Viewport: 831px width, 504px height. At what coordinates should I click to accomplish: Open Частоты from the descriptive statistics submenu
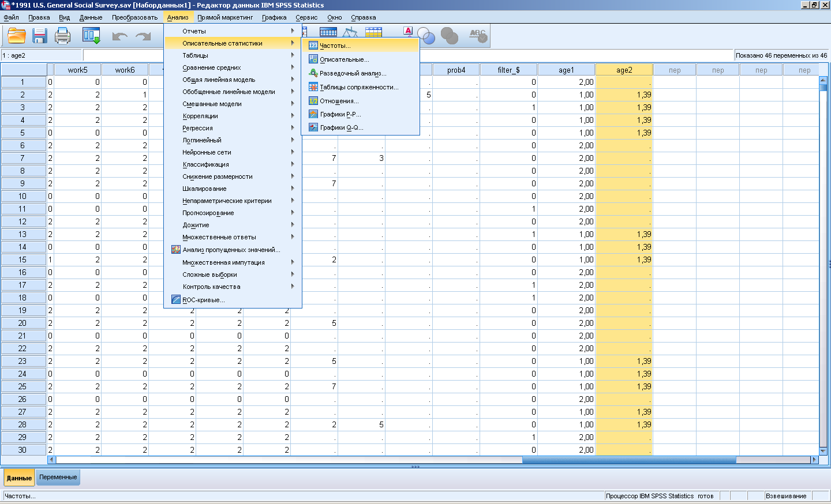361,46
